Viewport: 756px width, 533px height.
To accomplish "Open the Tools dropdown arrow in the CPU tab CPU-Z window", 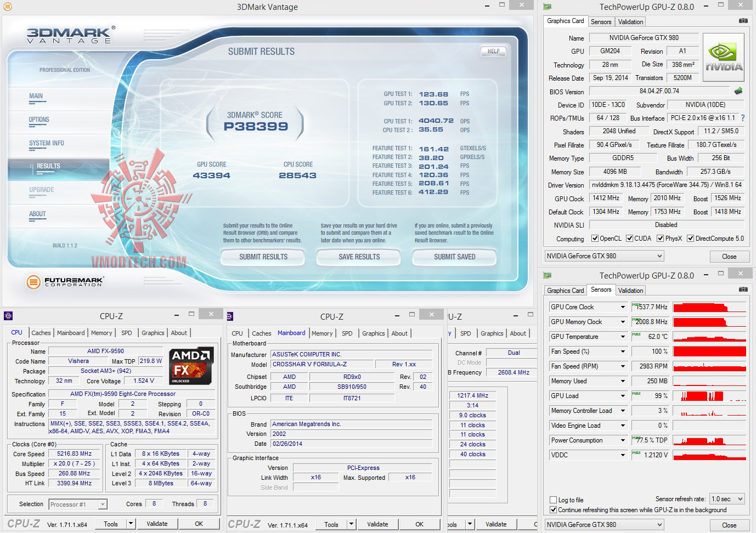I will pyautogui.click(x=131, y=524).
